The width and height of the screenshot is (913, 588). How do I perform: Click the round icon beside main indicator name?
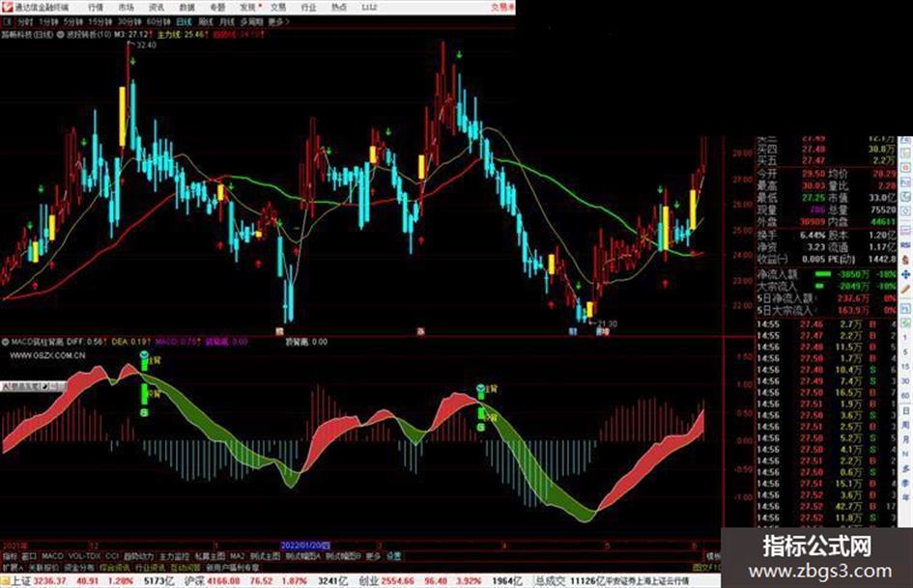pyautogui.click(x=60, y=35)
